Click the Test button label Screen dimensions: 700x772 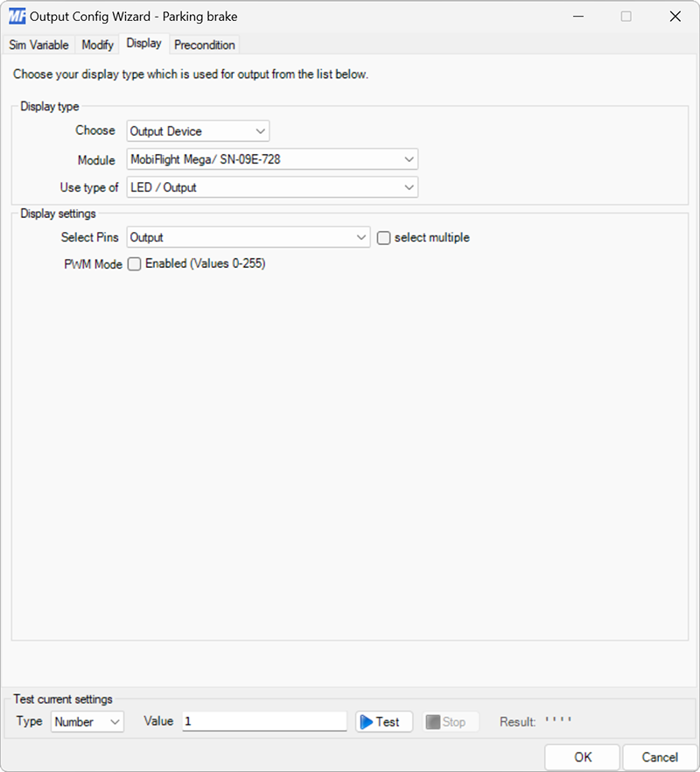click(x=388, y=721)
